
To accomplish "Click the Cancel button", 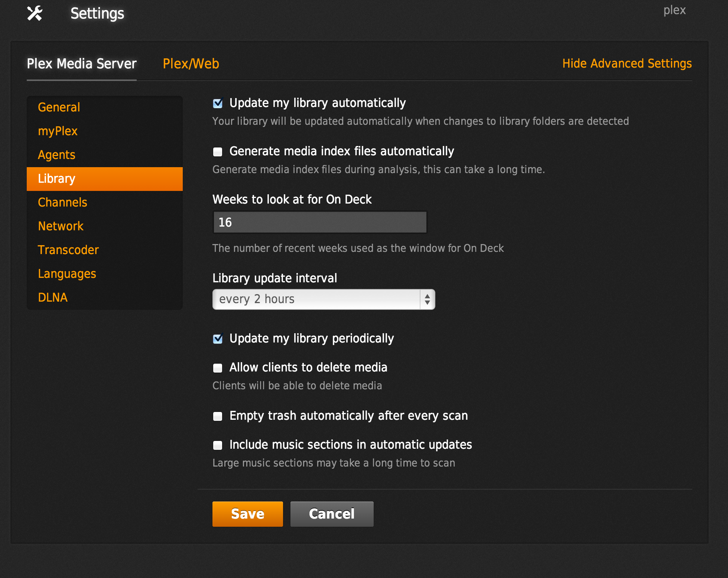I will (x=332, y=514).
